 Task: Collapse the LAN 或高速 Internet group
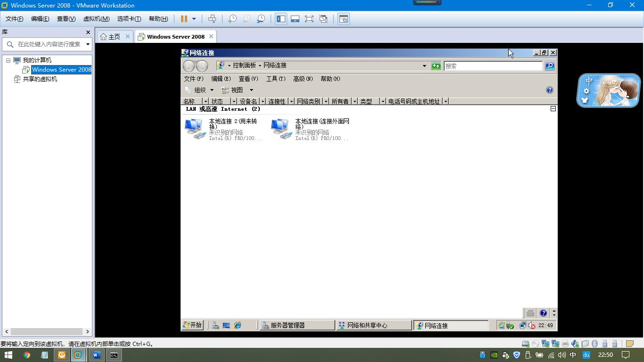[553, 109]
